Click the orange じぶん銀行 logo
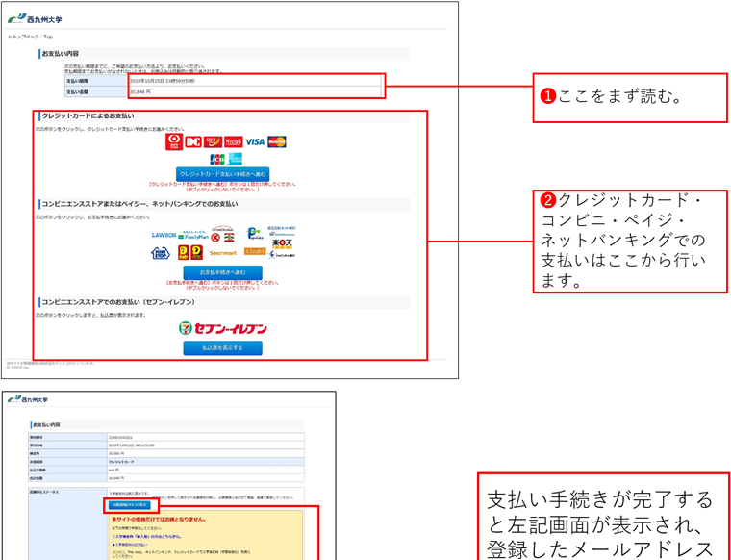The width and height of the screenshot is (731, 560). point(255,252)
